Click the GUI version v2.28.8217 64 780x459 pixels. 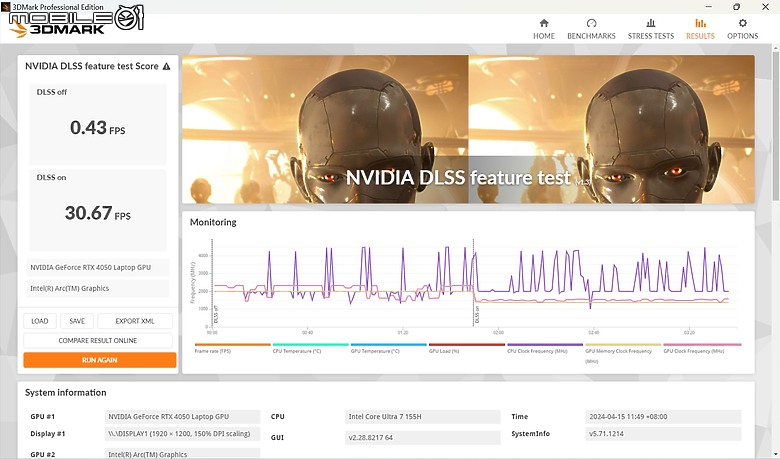click(422, 438)
